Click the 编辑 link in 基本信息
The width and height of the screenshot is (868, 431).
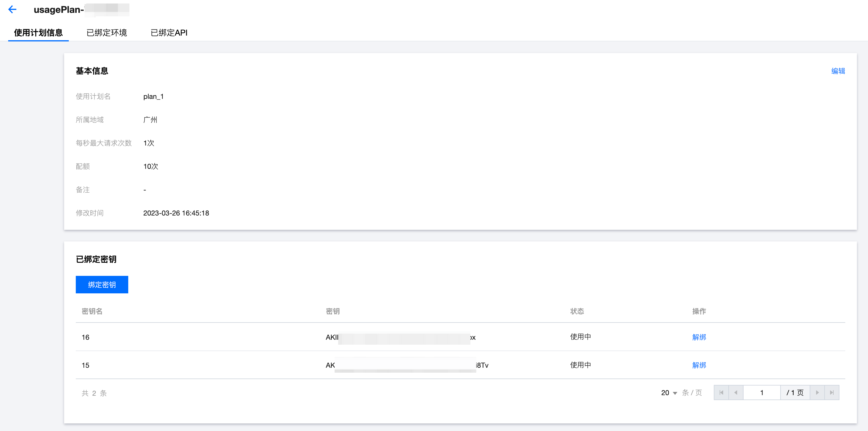click(x=838, y=71)
